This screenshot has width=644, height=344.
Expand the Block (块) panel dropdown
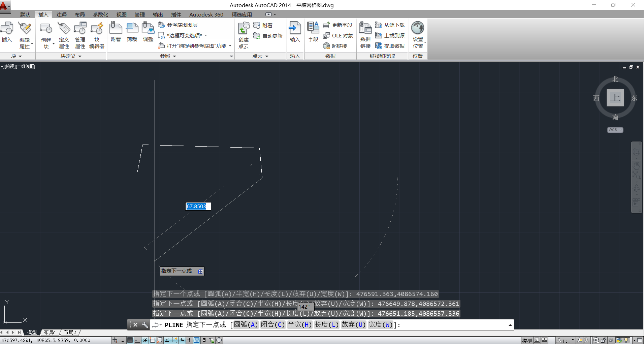pyautogui.click(x=17, y=56)
